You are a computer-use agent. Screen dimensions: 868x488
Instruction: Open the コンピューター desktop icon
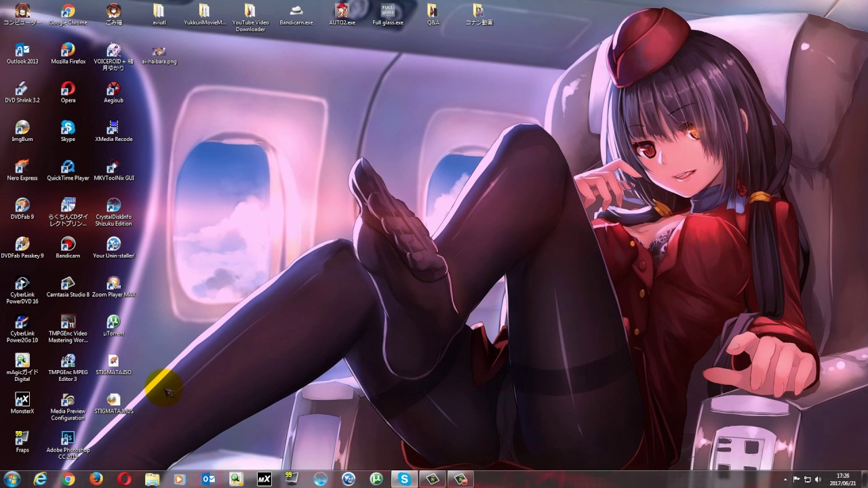point(22,14)
